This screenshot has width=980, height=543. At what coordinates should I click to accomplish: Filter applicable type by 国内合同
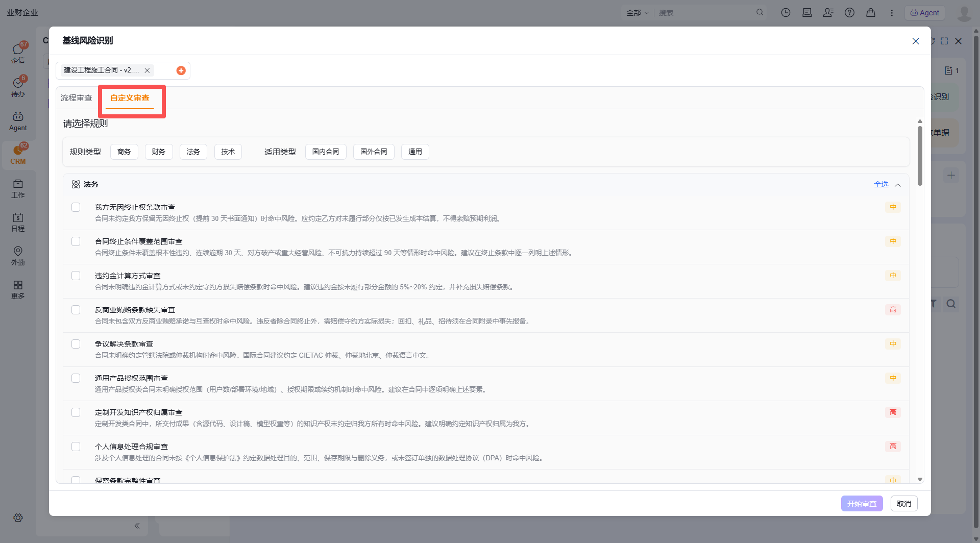click(x=326, y=152)
